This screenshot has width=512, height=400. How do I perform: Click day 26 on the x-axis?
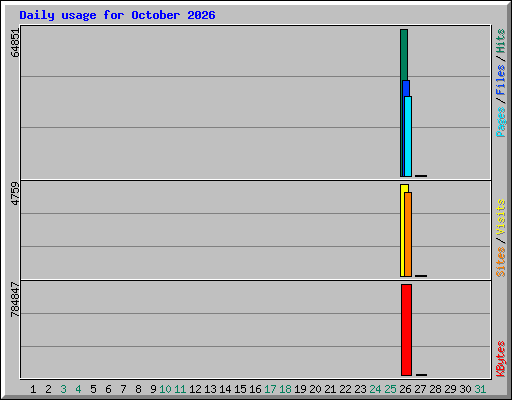coord(405,389)
